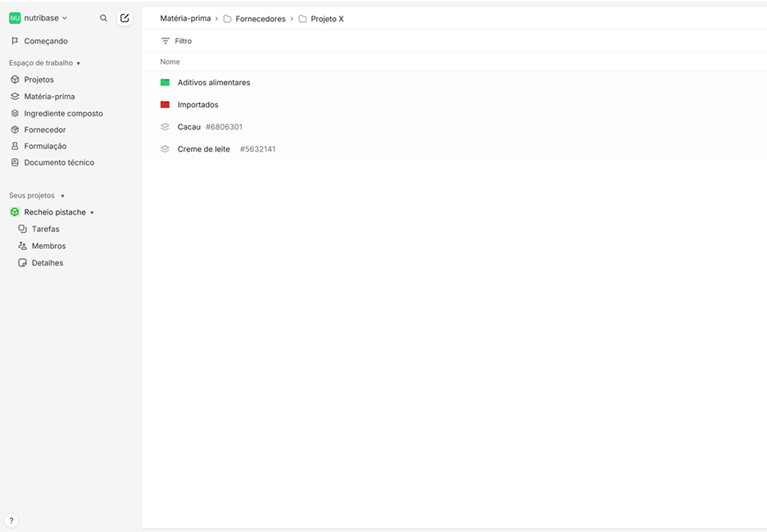The width and height of the screenshot is (767, 532).
Task: Click the green Aditivos alimentares folder icon
Action: tap(165, 83)
